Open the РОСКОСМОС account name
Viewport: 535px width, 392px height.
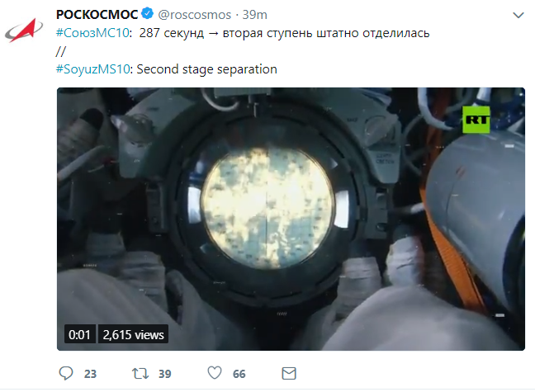pyautogui.click(x=97, y=15)
